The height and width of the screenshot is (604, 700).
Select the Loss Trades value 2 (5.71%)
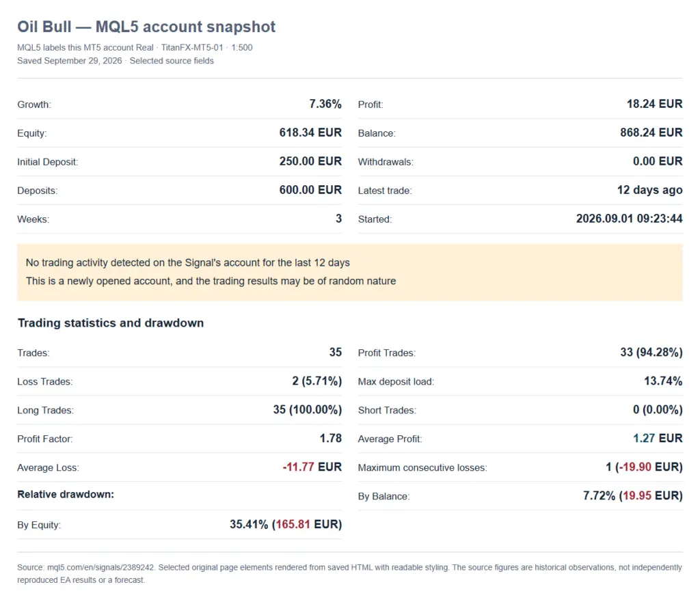317,381
